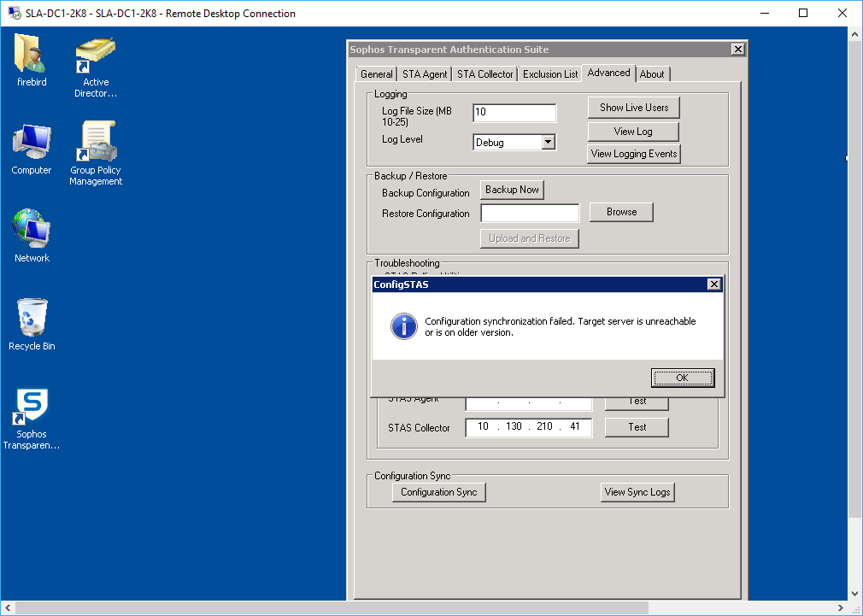Click View Sync Logs button
The width and height of the screenshot is (863, 616).
click(x=637, y=492)
